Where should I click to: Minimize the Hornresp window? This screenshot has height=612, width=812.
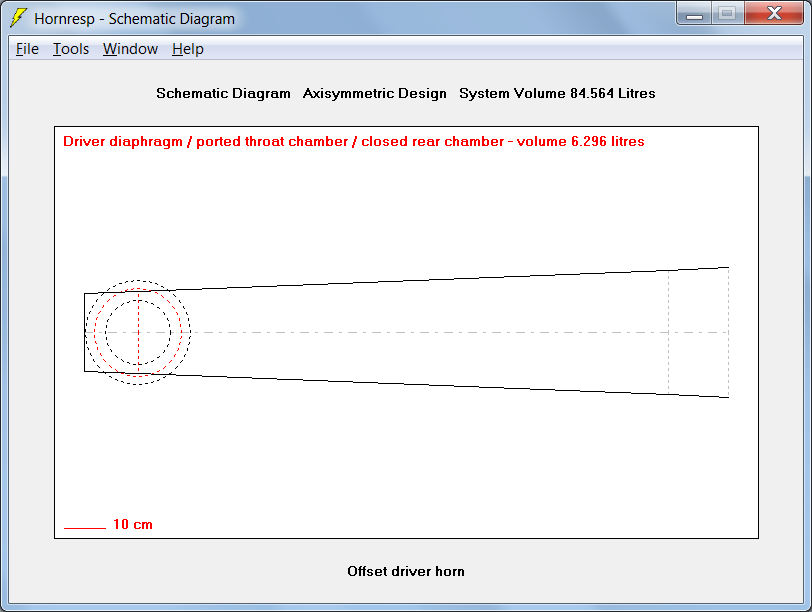click(x=694, y=13)
